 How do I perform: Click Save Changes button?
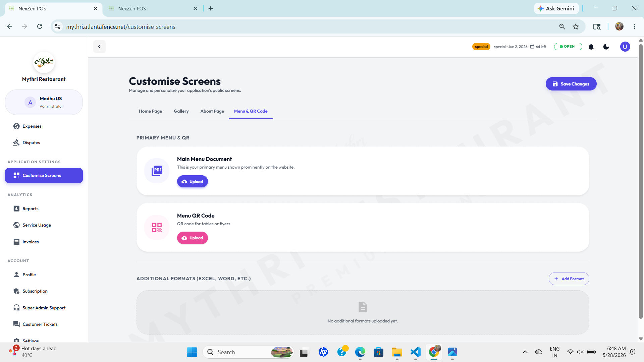571,84
